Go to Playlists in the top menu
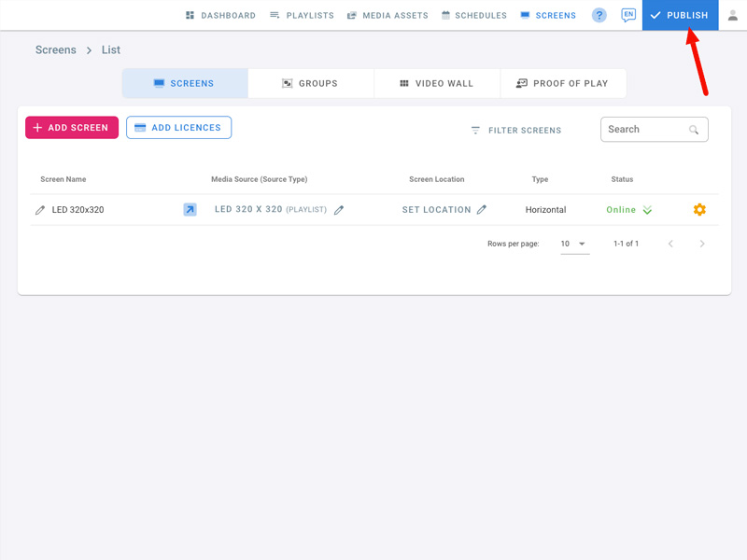Screen dimensions: 747x560 click(x=302, y=16)
